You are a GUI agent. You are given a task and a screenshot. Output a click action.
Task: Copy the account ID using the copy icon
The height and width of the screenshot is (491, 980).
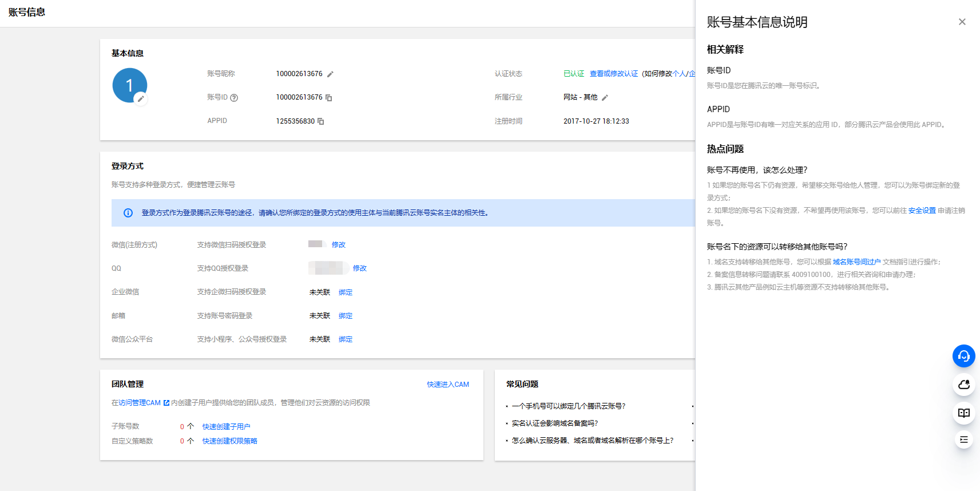pos(329,98)
